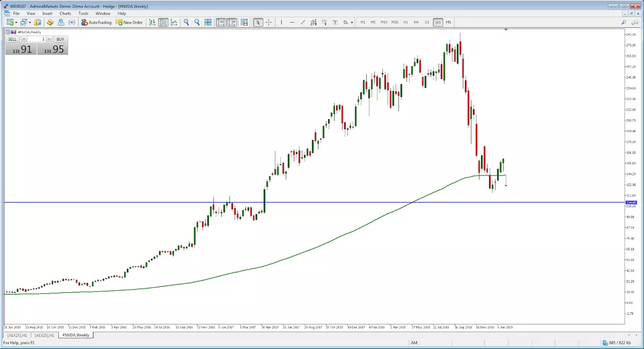Click the BUY button

[x=60, y=39]
